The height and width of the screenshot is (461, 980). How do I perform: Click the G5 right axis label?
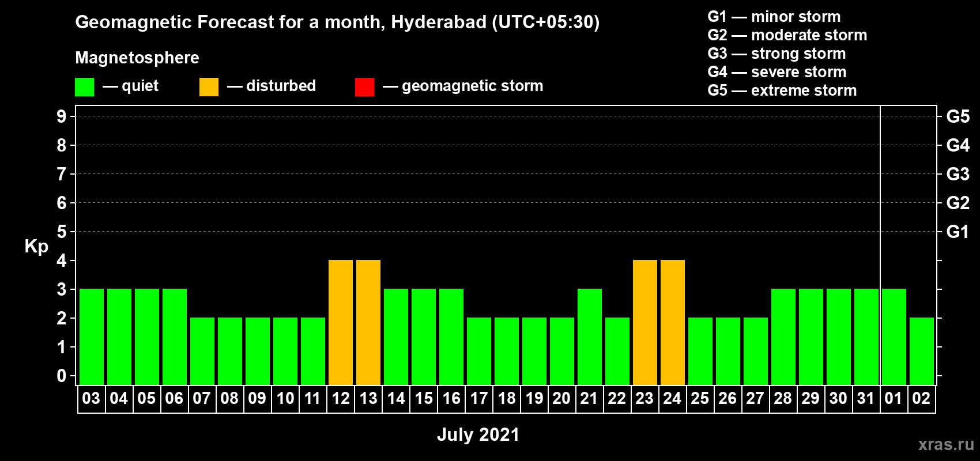coord(958,116)
